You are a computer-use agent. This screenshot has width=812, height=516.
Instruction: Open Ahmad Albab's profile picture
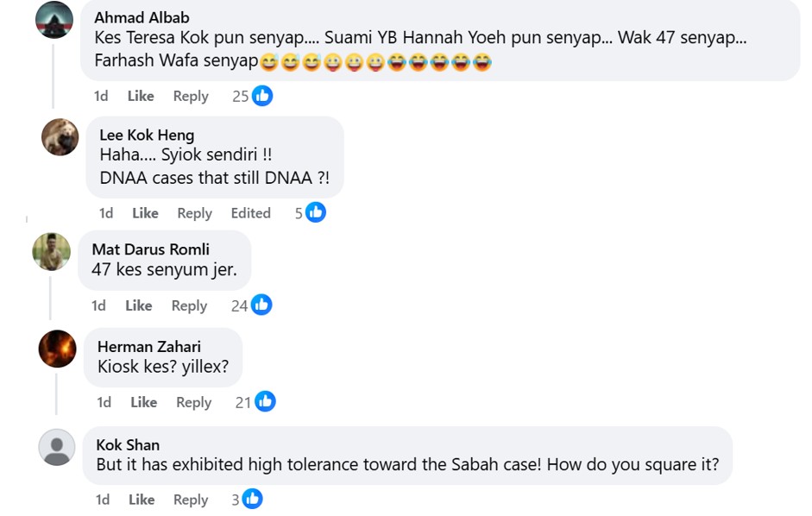pyautogui.click(x=54, y=20)
